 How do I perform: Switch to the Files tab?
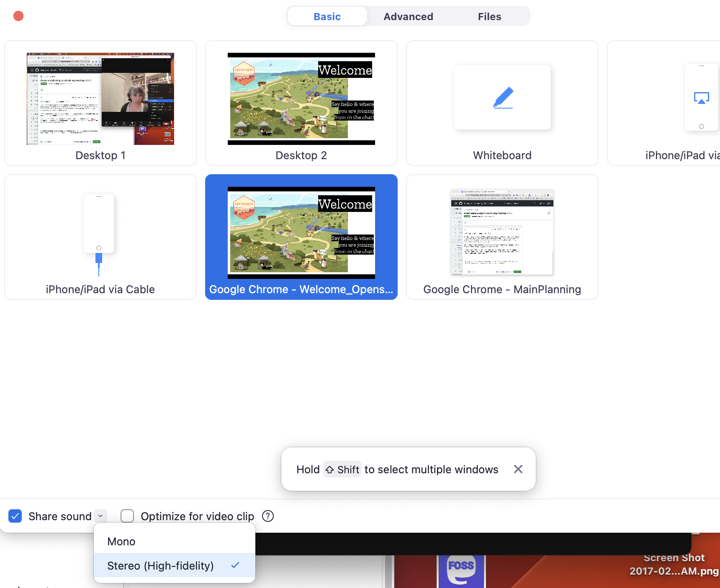489,16
